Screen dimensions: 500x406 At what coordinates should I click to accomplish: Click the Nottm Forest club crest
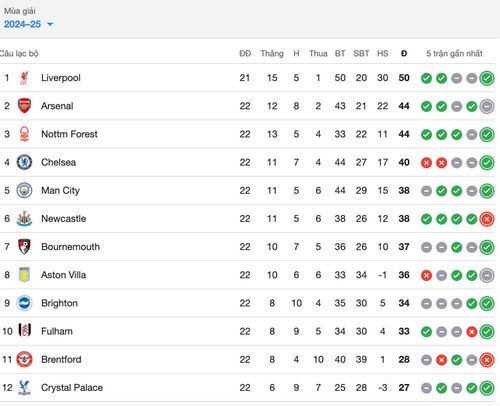point(24,134)
